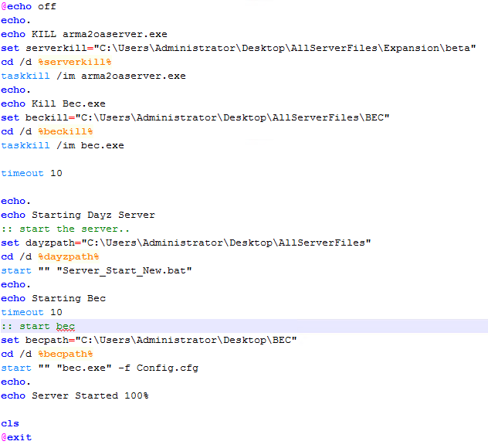Click the '%serverkill%' variable

[x=75, y=62]
